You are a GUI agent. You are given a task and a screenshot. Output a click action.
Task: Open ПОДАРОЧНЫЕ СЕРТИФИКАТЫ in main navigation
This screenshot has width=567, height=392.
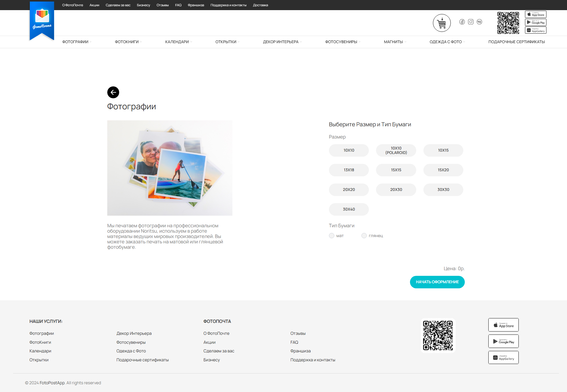tap(517, 42)
